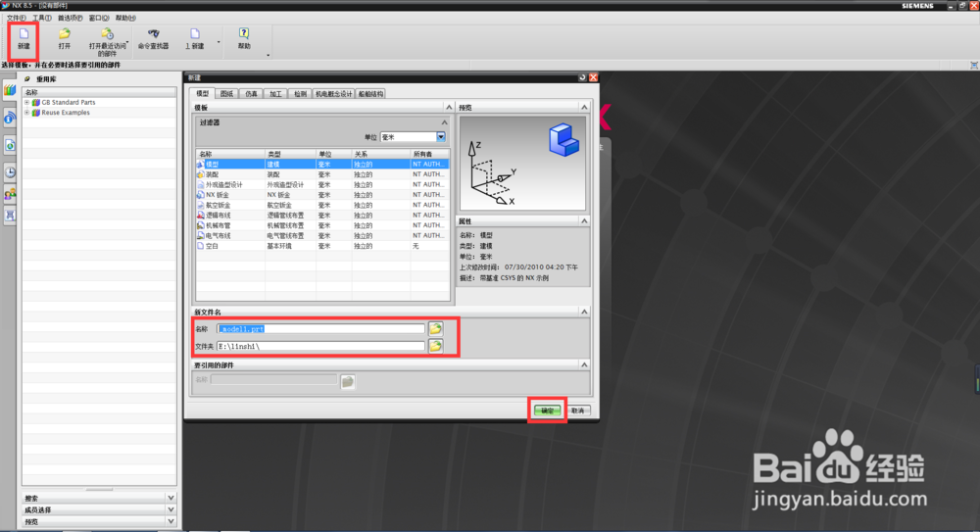
Task: Open the Roles people sidebar tab
Action: point(10,194)
